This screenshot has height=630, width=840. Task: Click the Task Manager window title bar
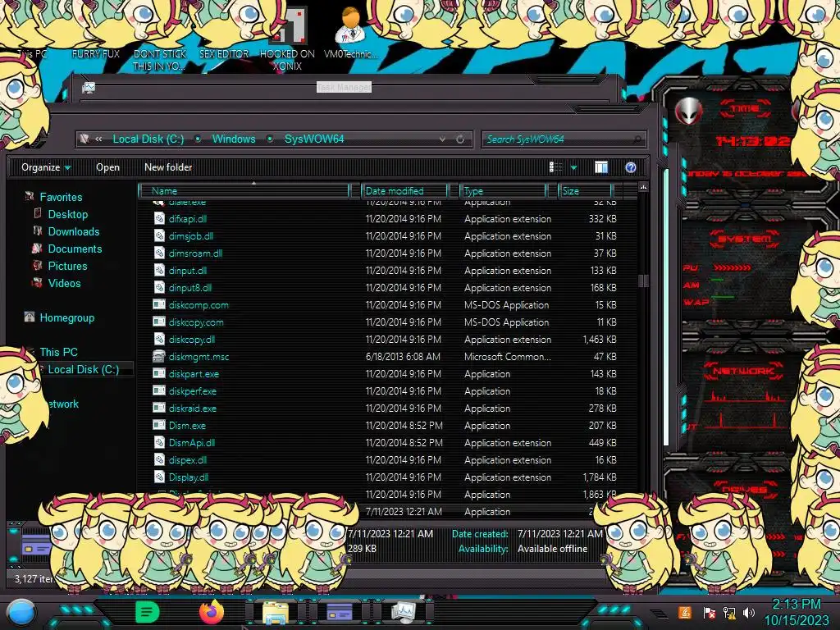coord(344,87)
